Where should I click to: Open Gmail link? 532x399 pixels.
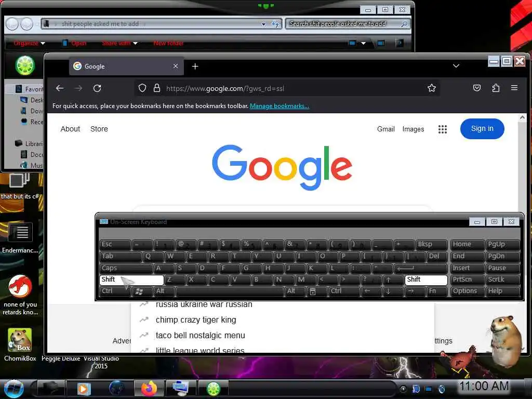386,129
